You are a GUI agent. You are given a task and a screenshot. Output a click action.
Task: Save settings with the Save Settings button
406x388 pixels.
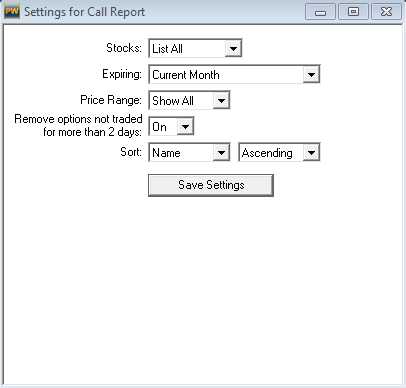(x=211, y=185)
